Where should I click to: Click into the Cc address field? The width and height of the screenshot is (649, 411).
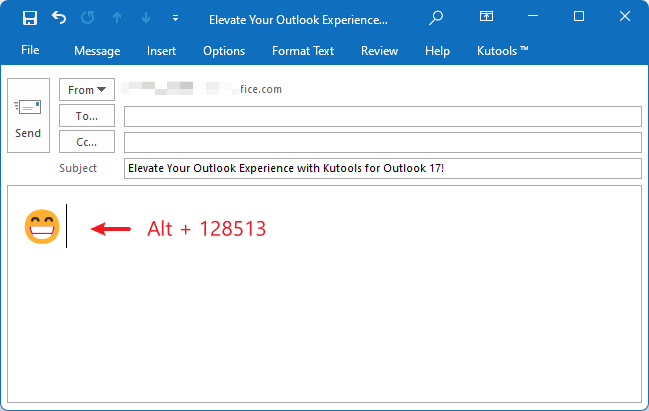382,142
